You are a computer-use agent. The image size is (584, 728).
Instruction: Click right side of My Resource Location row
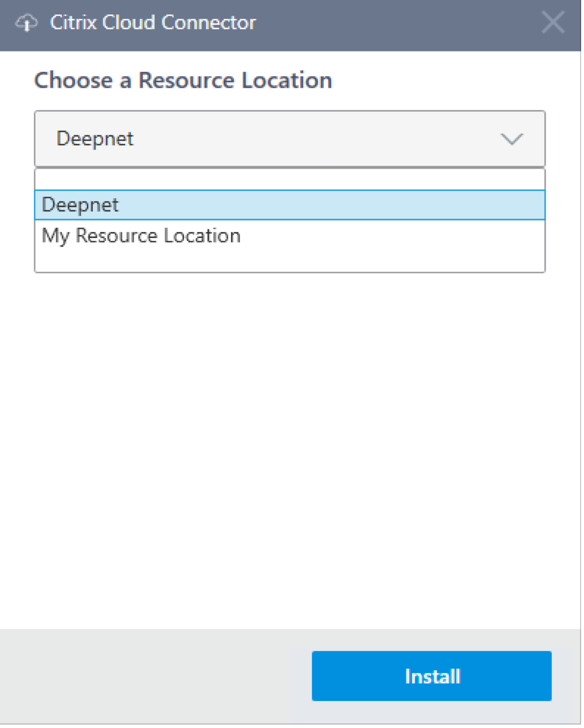(459, 236)
